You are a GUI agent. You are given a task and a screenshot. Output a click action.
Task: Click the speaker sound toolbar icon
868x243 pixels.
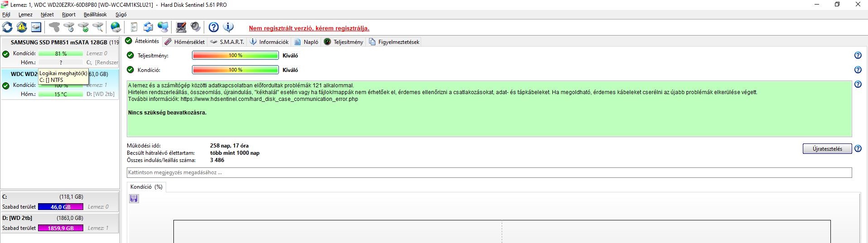196,27
